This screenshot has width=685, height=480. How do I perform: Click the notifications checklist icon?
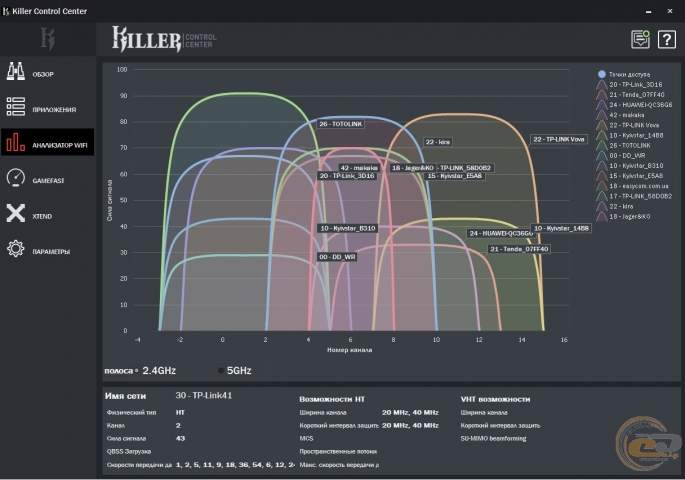pyautogui.click(x=640, y=40)
